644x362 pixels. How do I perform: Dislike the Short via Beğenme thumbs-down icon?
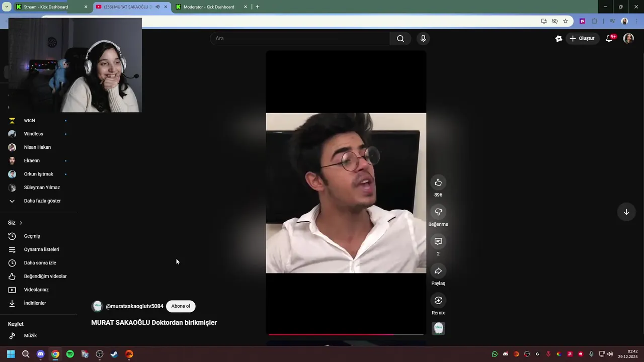[x=438, y=212]
